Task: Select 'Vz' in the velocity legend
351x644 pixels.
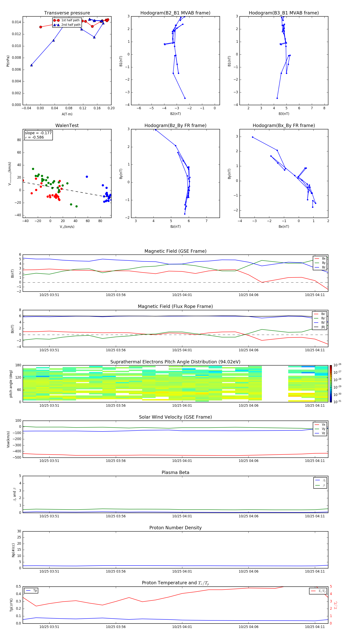Action: pyautogui.click(x=320, y=433)
